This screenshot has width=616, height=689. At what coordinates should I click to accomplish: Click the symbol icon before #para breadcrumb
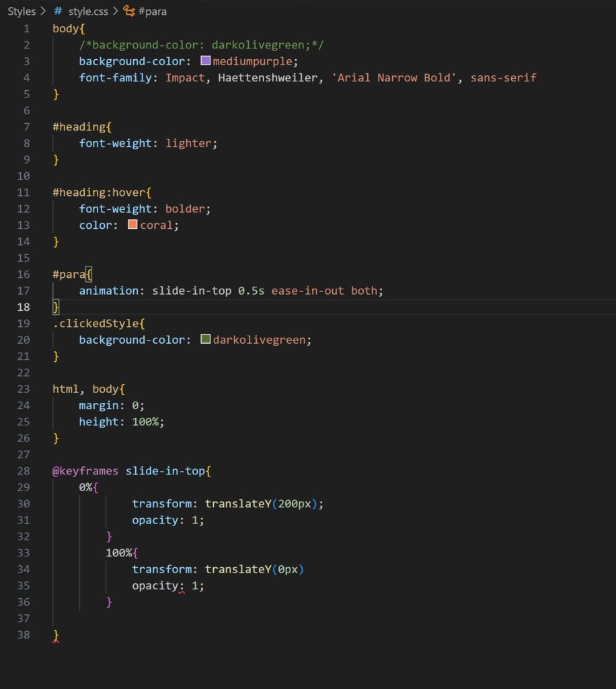pyautogui.click(x=129, y=11)
